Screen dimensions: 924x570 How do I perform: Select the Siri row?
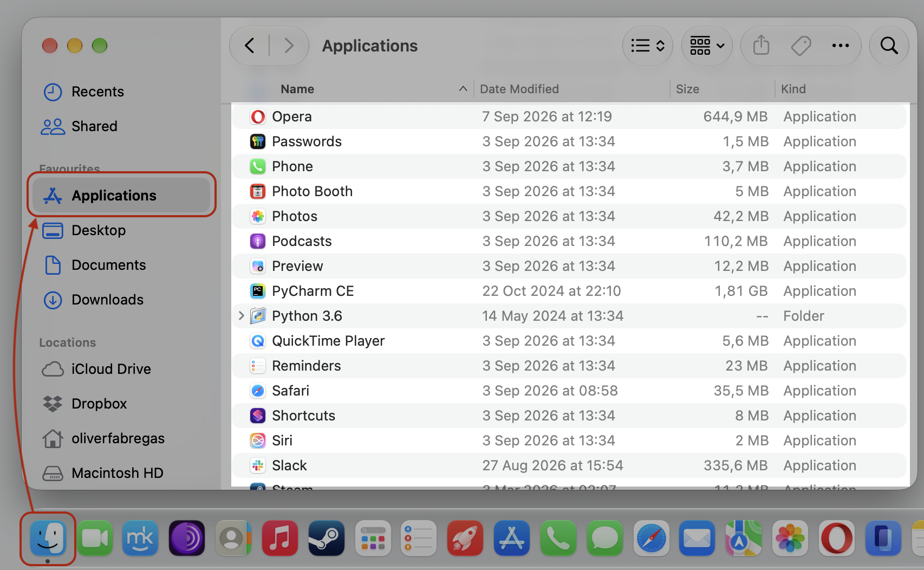[x=569, y=441]
